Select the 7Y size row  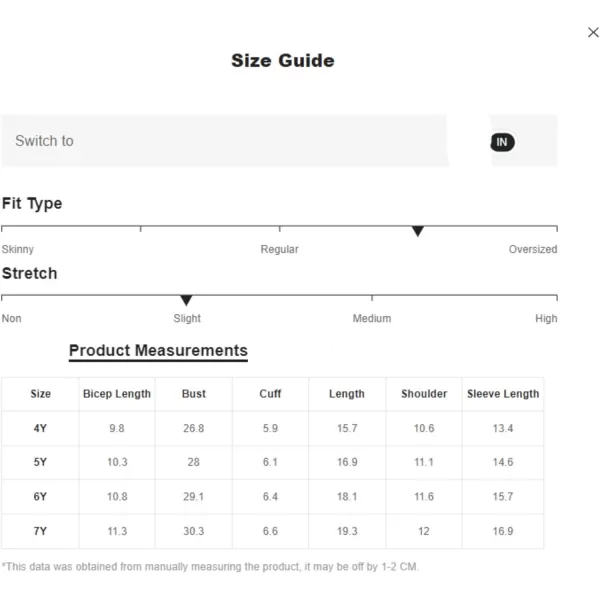[x=272, y=531]
